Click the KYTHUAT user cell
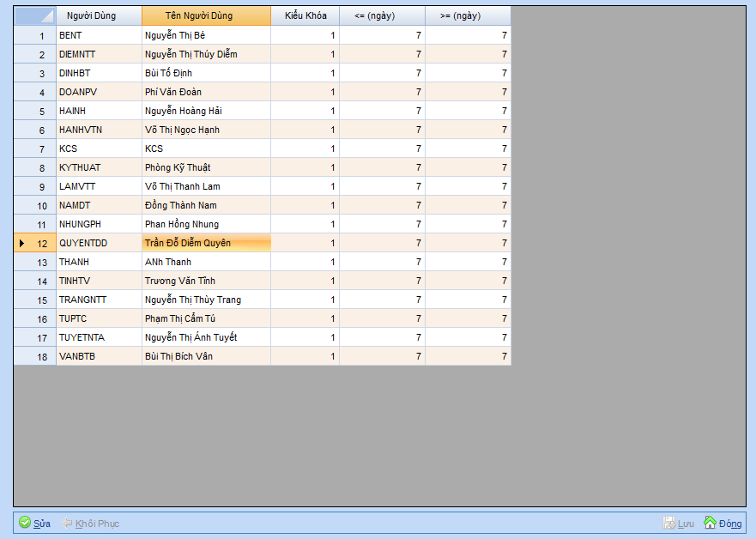 coord(99,167)
